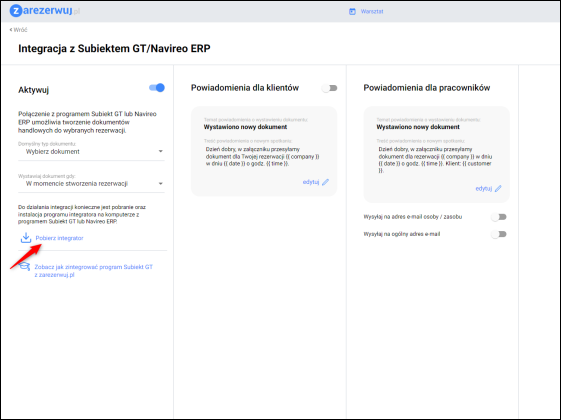This screenshot has width=561, height=420.
Task: Toggle the Aktywuj integration switch
Action: click(157, 88)
